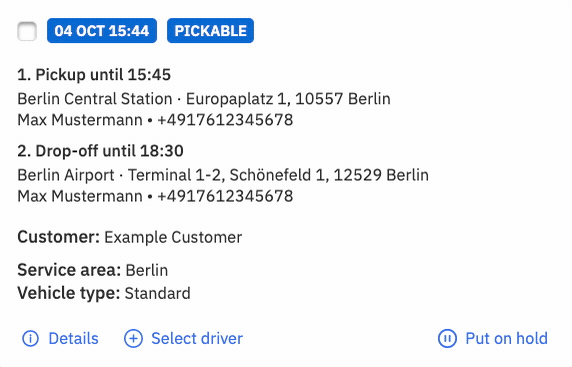Click the pause circle icon for Put on hold
572x367 pixels.
pos(447,339)
